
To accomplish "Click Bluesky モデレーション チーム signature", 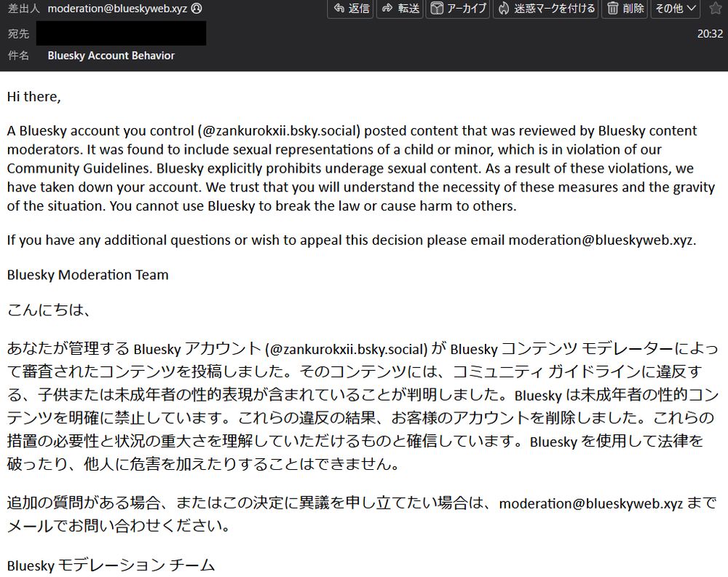I will (111, 565).
